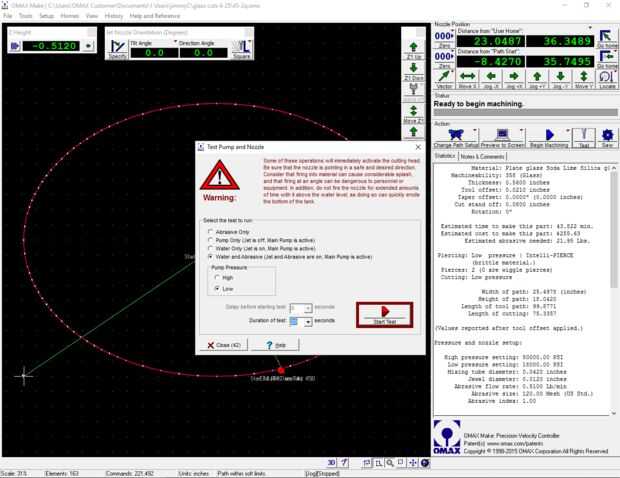Open the View menu

(92, 16)
